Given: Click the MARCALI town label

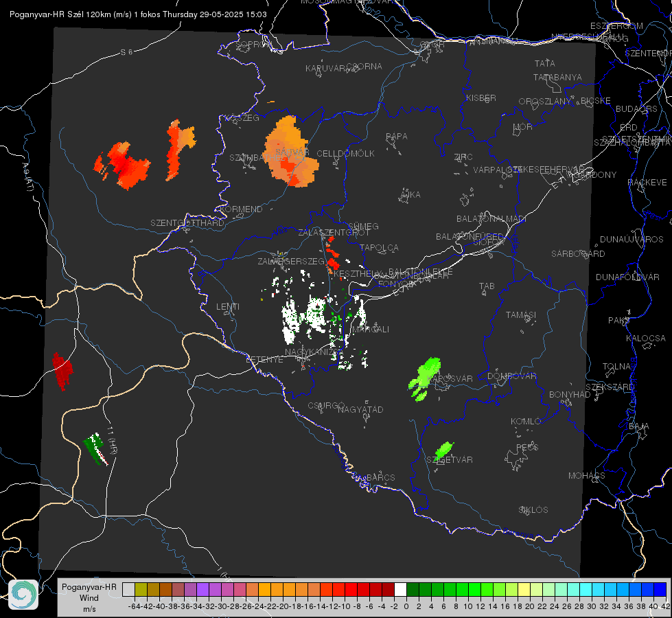Looking at the screenshot, I should point(370,330).
